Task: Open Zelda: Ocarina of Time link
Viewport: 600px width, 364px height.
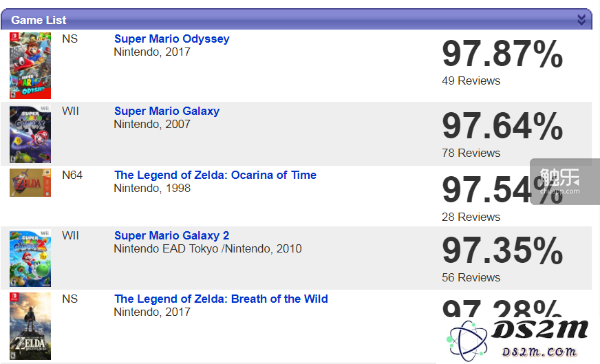Action: click(215, 175)
